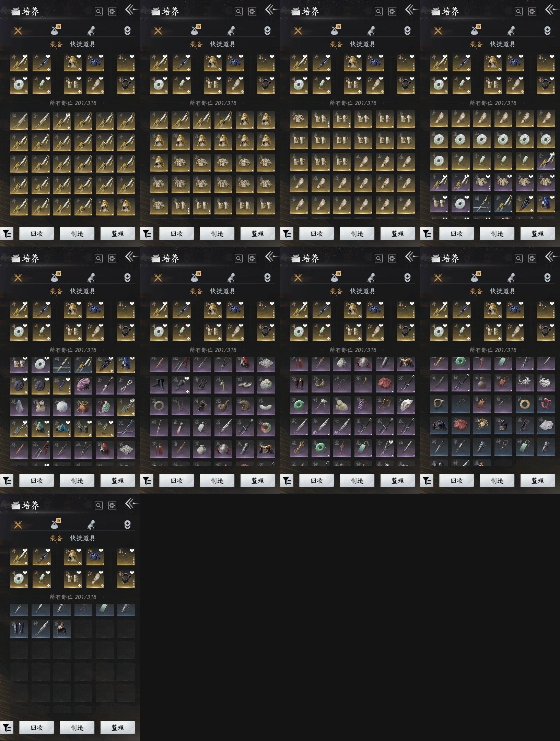Choose the herb basket item in the fifth panel
Screen dimensions: 560x741
click(83, 407)
